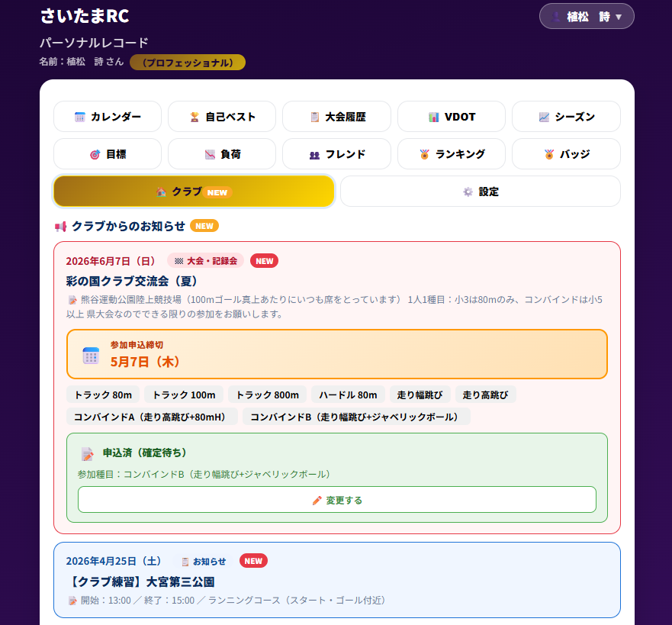
Task: Click the megaphone icon by クラブからのお知らせ
Action: click(61, 227)
